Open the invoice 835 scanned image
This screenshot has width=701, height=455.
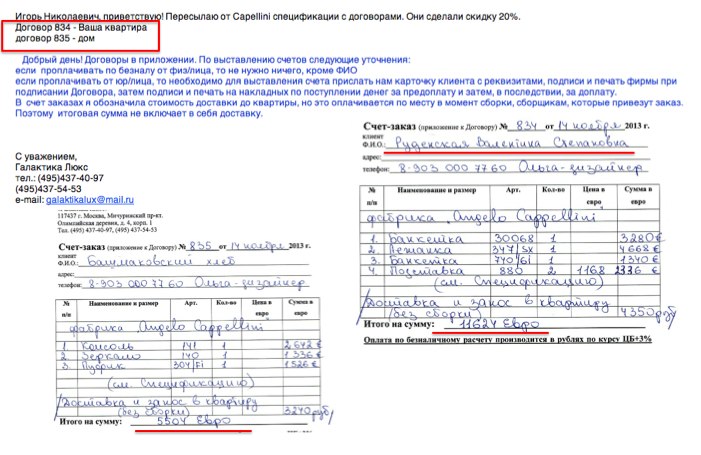(x=193, y=320)
